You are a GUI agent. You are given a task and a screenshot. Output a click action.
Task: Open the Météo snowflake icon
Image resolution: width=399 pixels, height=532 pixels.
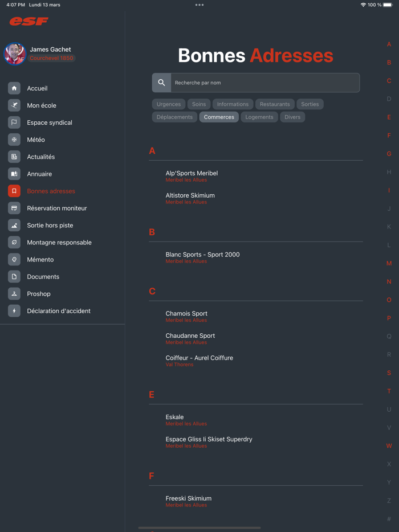pyautogui.click(x=14, y=140)
